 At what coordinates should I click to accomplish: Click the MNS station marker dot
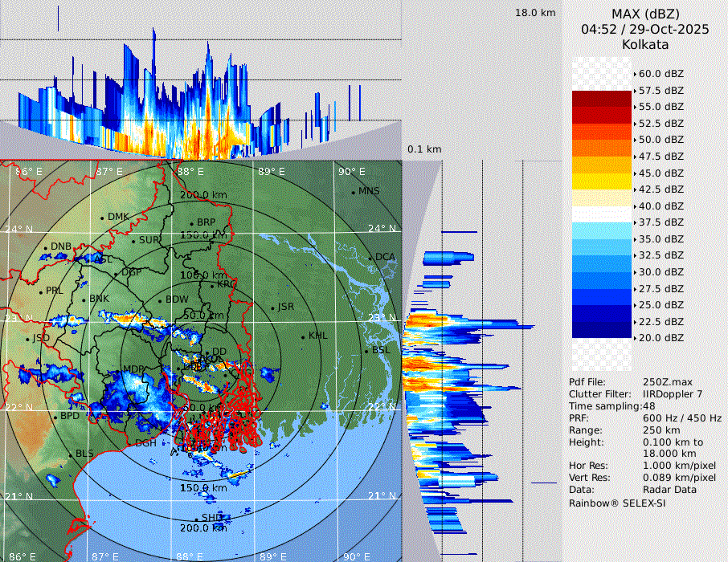tap(353, 192)
